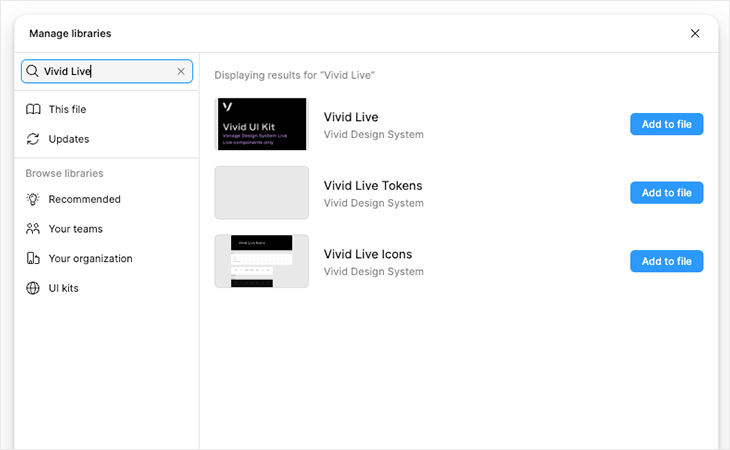Click the Browse libraries heading
The width and height of the screenshot is (730, 450).
pos(65,173)
